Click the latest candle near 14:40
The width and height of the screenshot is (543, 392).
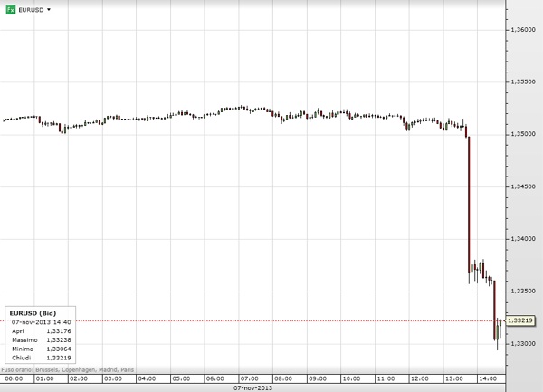pos(500,327)
